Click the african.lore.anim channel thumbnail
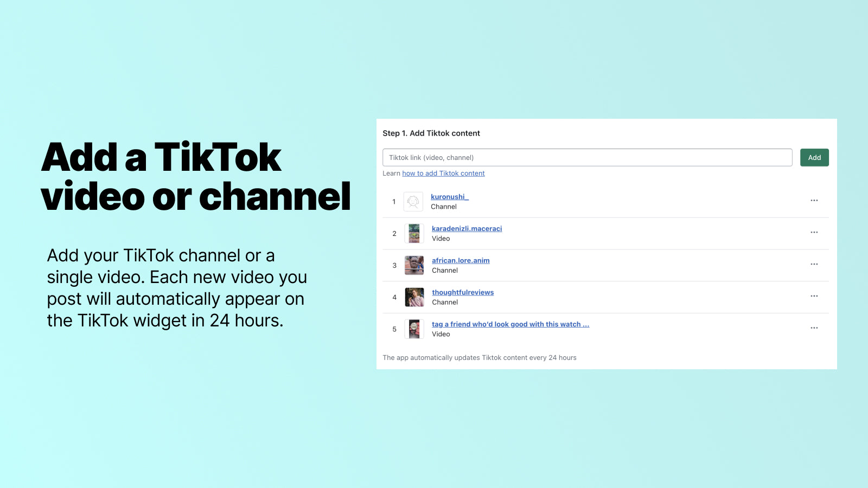The height and width of the screenshot is (488, 868). pos(414,266)
